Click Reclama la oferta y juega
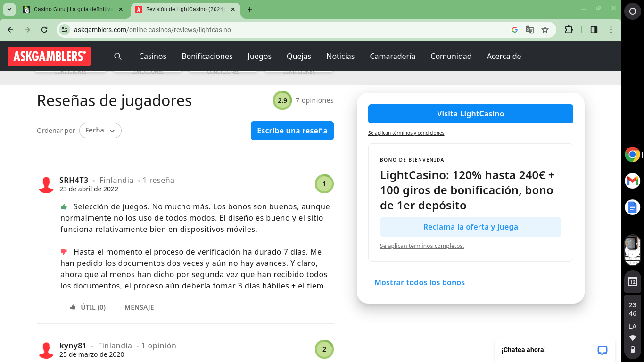Viewport: 644px width, 362px height. click(471, 227)
